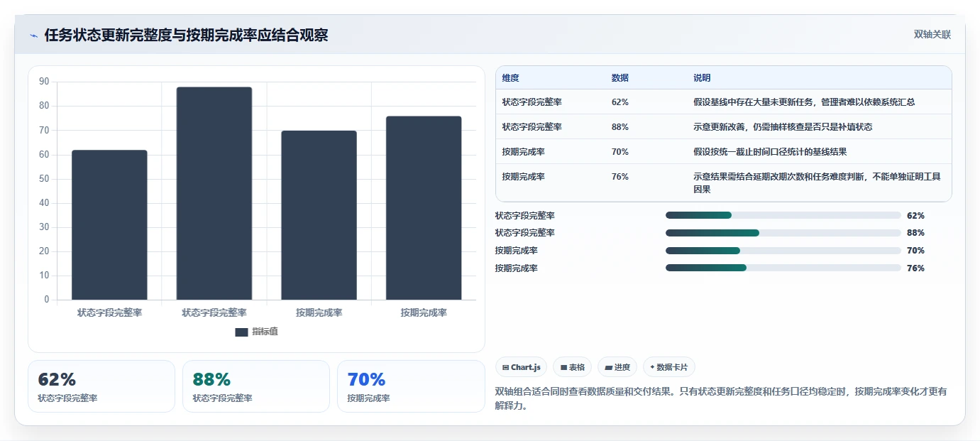Open the 62% 状态字段完整率 stat card
980x441 pixels.
pos(101,386)
